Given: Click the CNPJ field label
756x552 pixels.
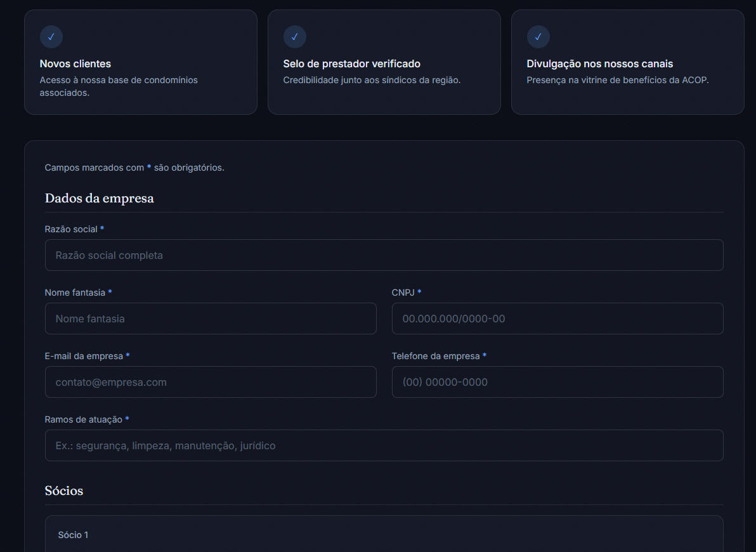Looking at the screenshot, I should tap(407, 292).
